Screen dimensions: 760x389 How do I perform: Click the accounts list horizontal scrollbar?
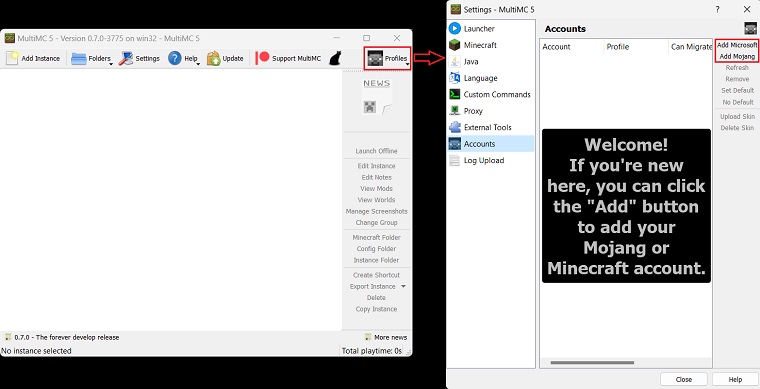click(592, 362)
